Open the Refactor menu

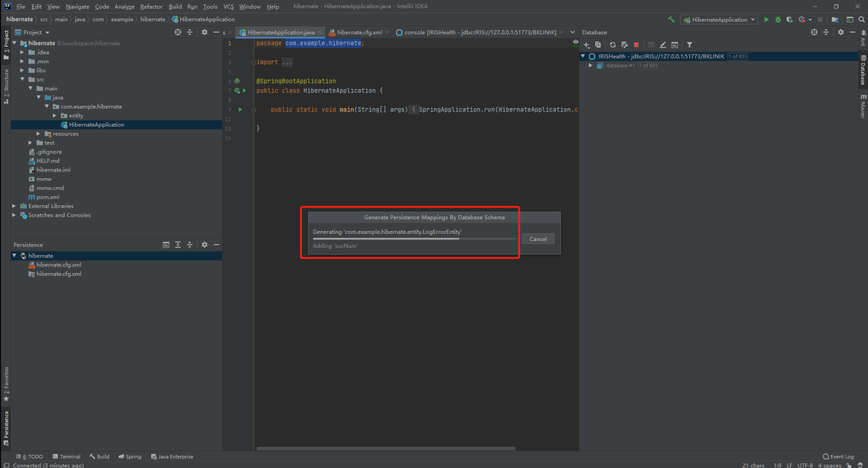[x=151, y=7]
